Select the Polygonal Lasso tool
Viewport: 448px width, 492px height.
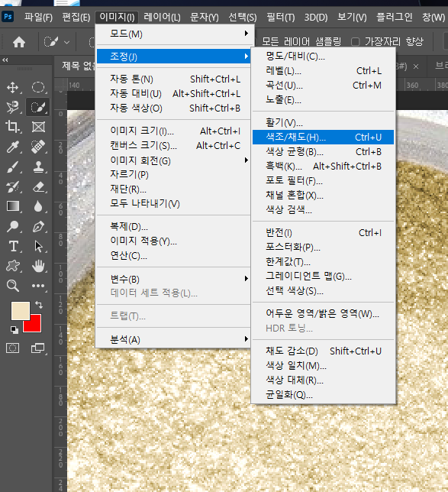point(12,107)
